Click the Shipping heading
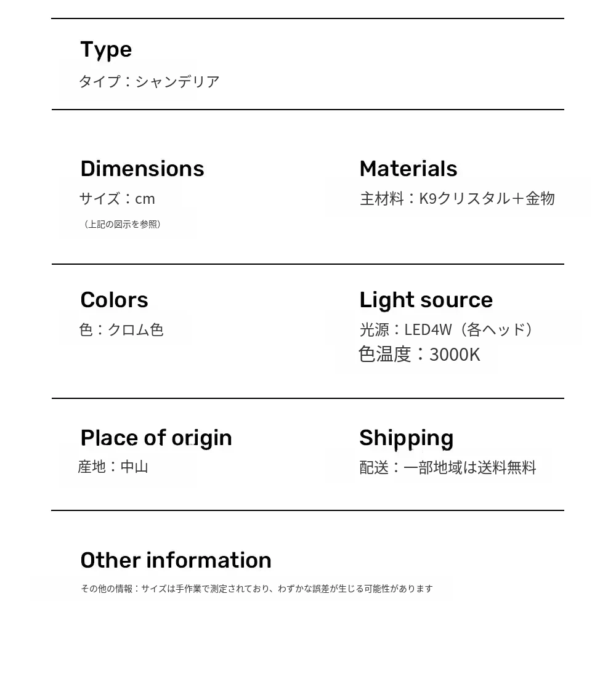The image size is (616, 676). click(x=406, y=438)
